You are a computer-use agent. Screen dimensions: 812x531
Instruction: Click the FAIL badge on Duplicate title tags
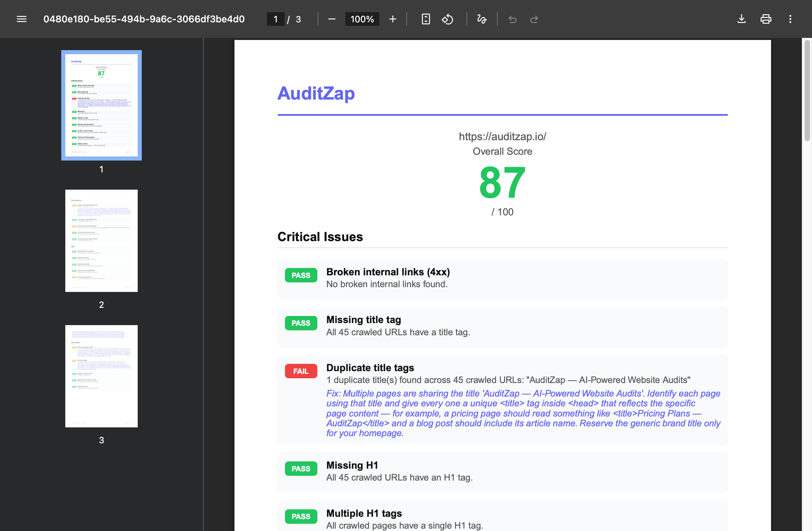300,371
